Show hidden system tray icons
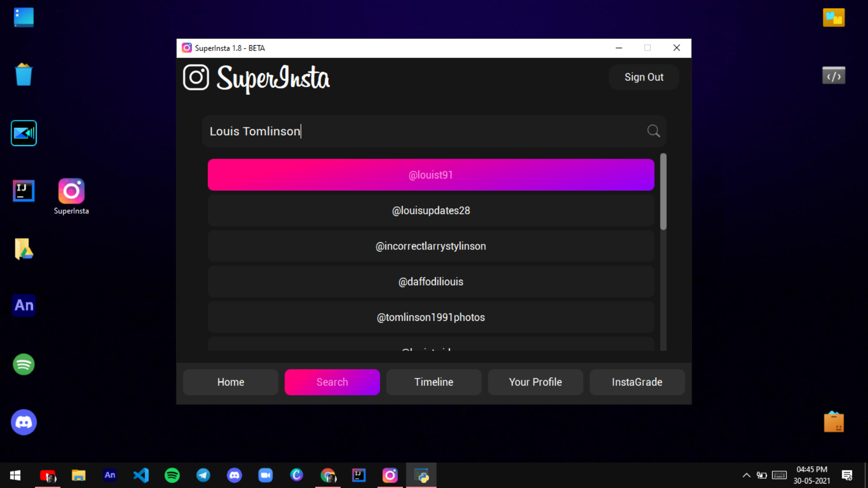868x488 pixels. (x=746, y=475)
